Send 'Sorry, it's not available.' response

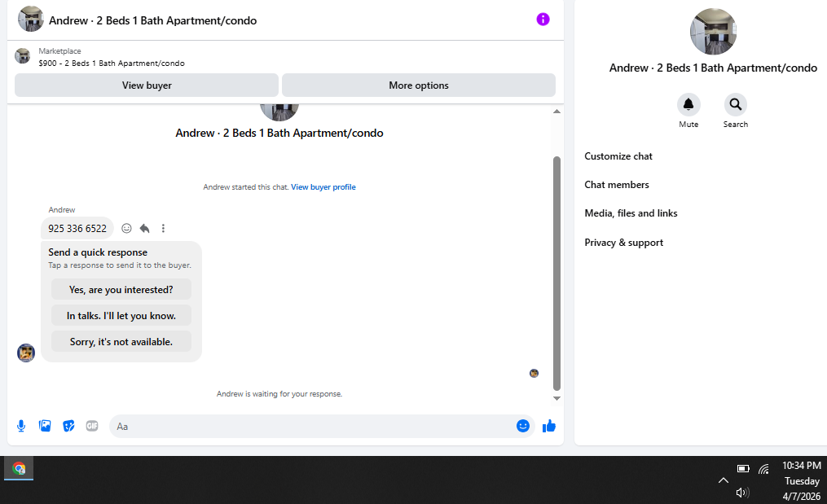pos(121,342)
